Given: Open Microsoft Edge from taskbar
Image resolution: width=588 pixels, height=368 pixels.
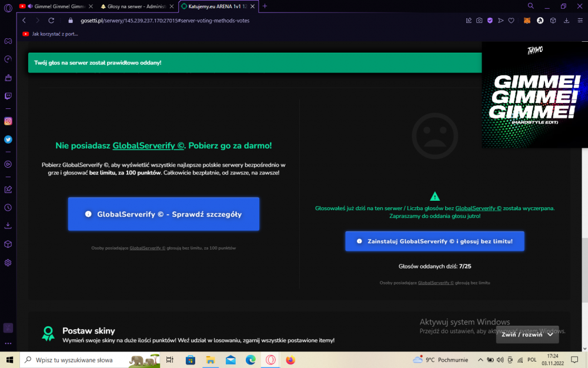Looking at the screenshot, I should coord(250,360).
